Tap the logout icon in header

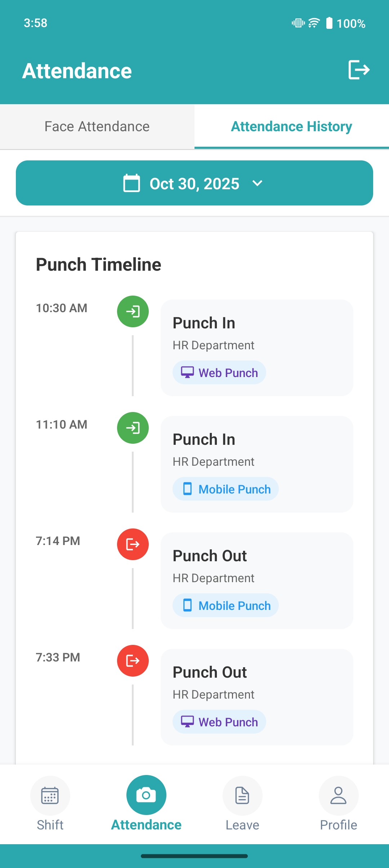click(359, 70)
